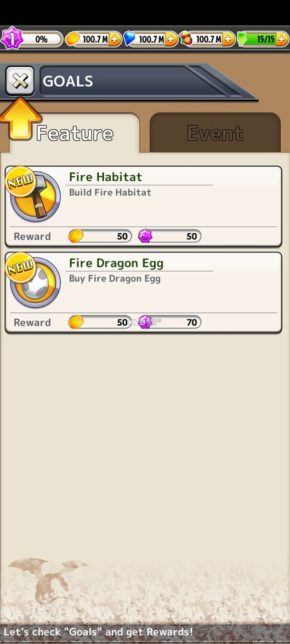Viewport: 290px width, 644px height.
Task: Tap the Fire Habitat 50 XP reward
Action: pyautogui.click(x=169, y=236)
